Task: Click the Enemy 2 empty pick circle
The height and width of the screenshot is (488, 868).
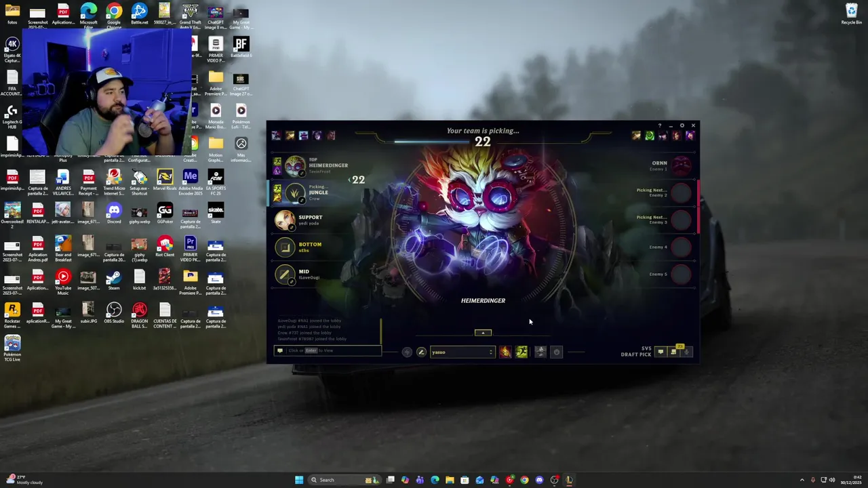Action: 682,192
